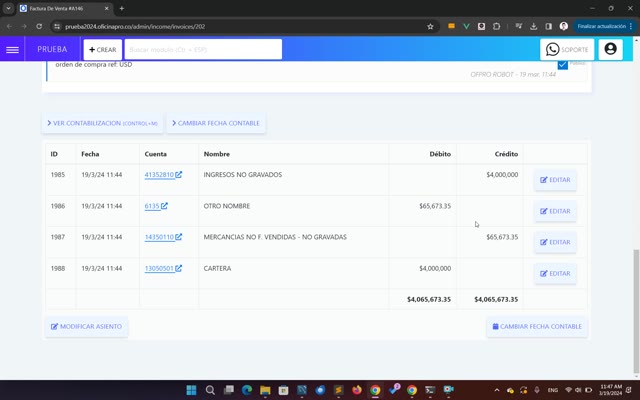Image resolution: width=640 pixels, height=400 pixels.
Task: Select the total credit $4,065,673.35
Action: pyautogui.click(x=496, y=299)
